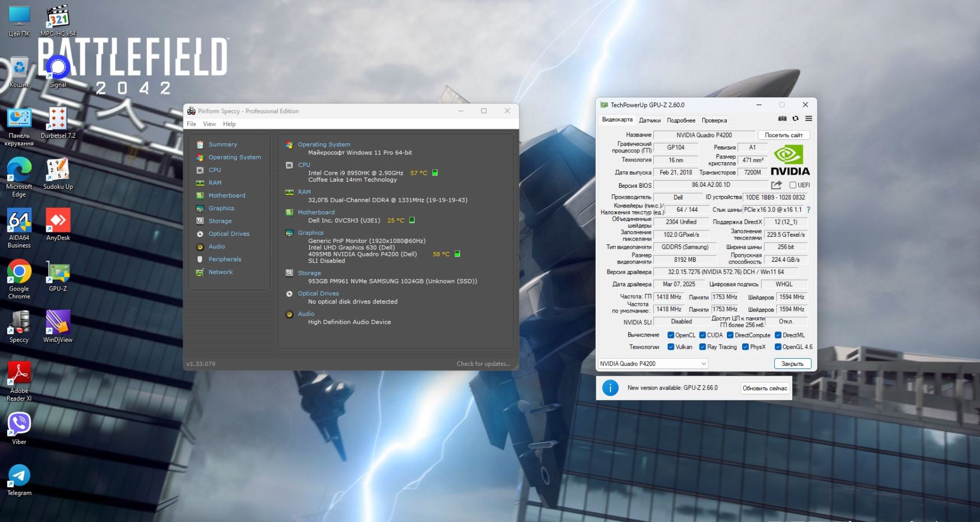Open MPC-HC x64 desktop icon

[58, 21]
